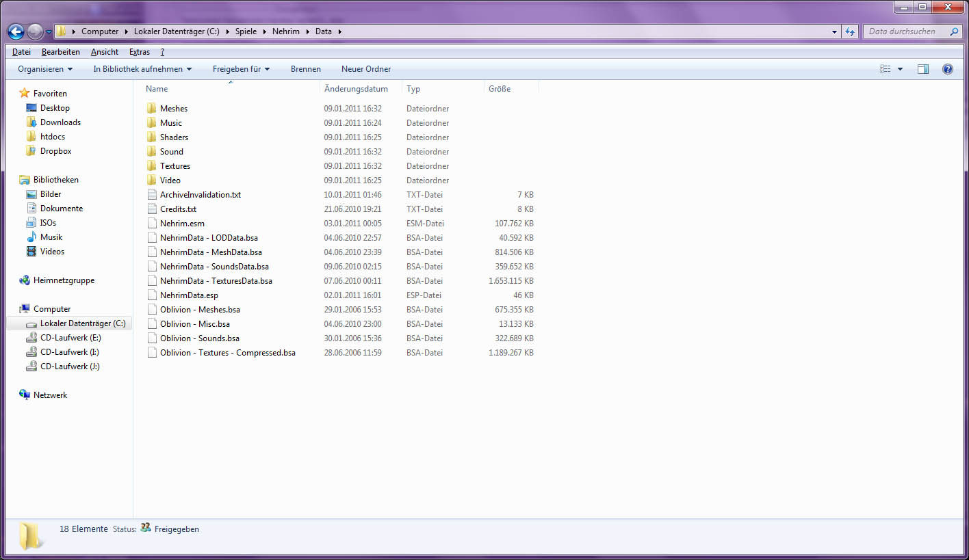Open the Extras menu
969x560 pixels.
click(x=140, y=52)
